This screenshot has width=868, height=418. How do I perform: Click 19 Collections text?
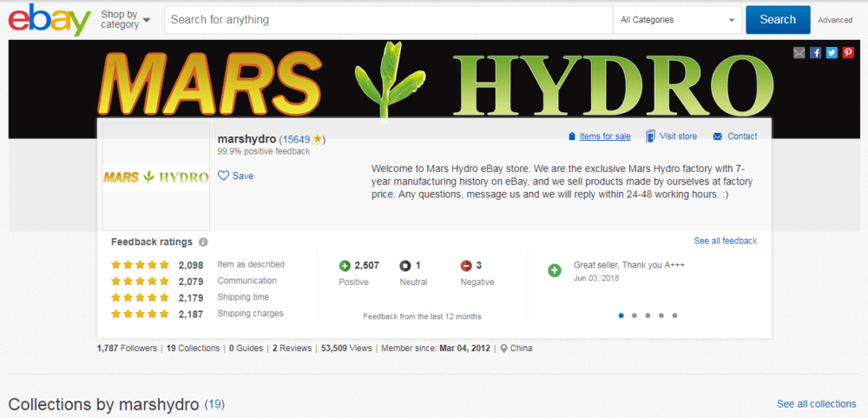(193, 348)
